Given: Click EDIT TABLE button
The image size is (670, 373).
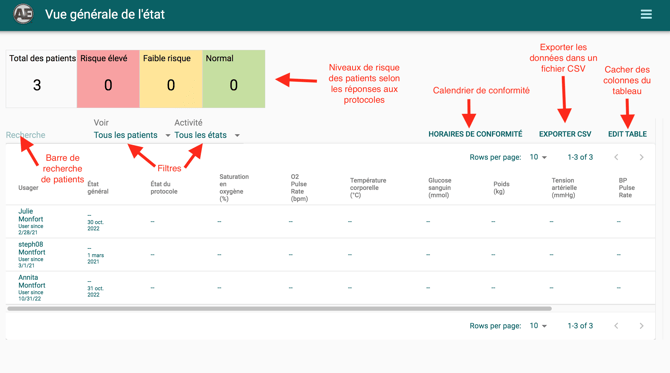Looking at the screenshot, I should click(x=627, y=134).
